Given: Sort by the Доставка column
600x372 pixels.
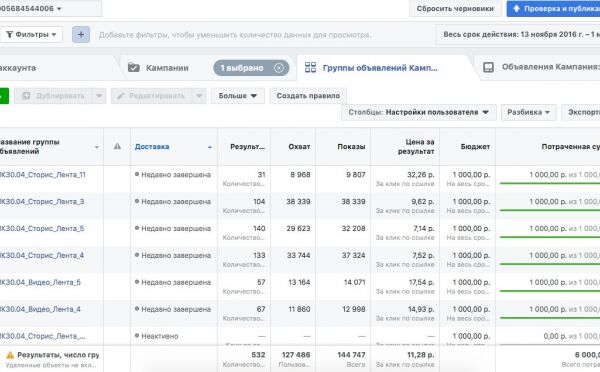Looking at the screenshot, I should click(x=152, y=147).
